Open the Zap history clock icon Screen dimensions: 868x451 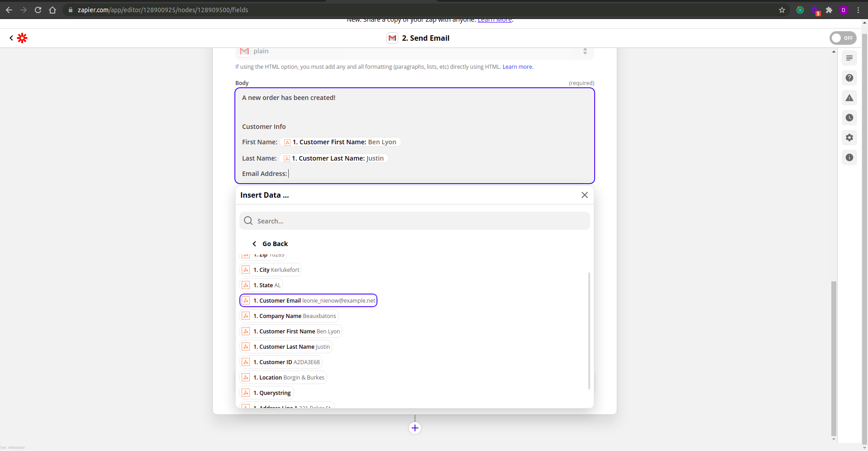[849, 118]
